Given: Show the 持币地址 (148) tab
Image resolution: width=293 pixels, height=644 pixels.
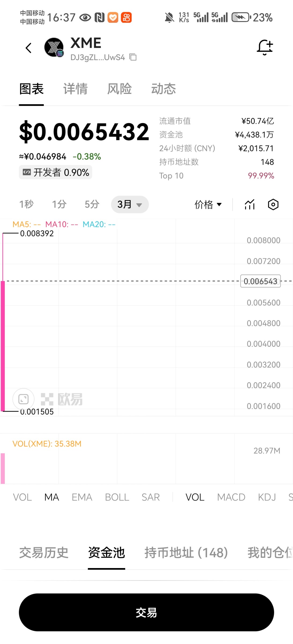Looking at the screenshot, I should click(186, 553).
